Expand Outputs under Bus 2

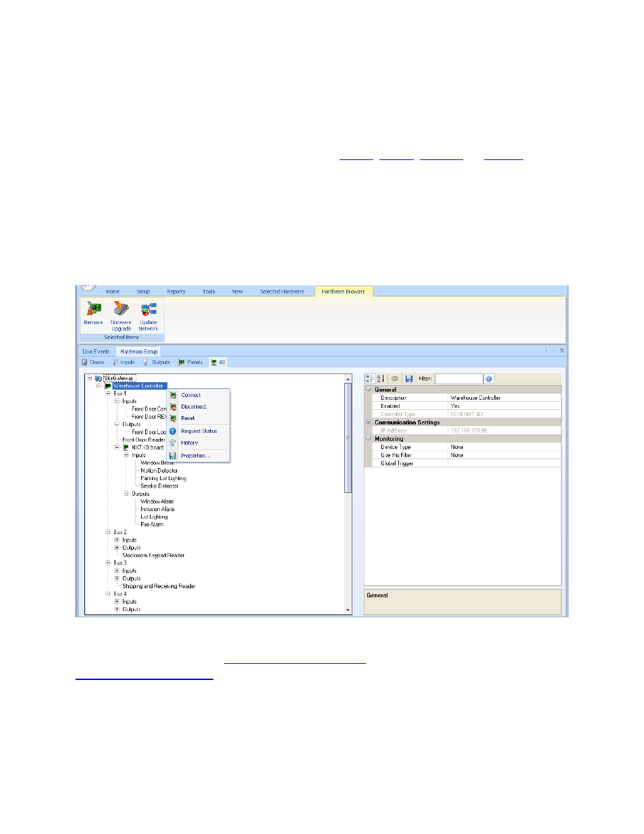117,548
